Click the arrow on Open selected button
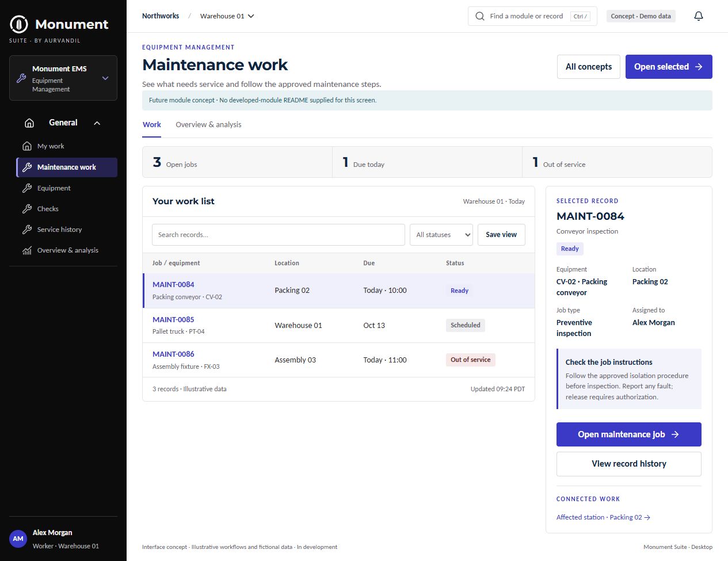Screen dimensions: 728x561 coord(699,67)
